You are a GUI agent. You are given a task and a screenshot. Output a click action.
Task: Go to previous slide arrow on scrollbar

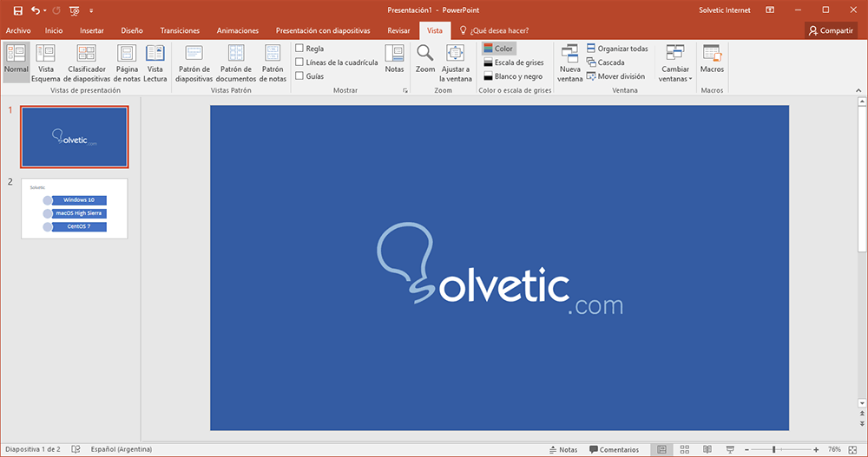(x=862, y=414)
